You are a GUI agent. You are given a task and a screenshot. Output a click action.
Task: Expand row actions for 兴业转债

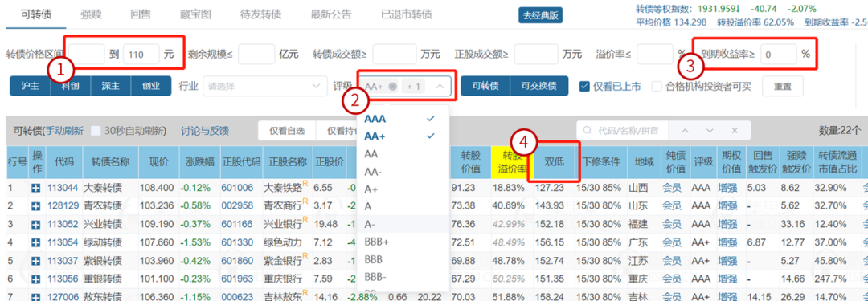click(36, 225)
